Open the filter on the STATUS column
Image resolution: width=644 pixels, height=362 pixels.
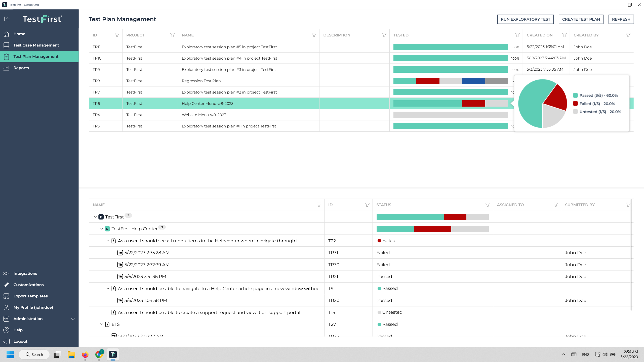click(488, 205)
